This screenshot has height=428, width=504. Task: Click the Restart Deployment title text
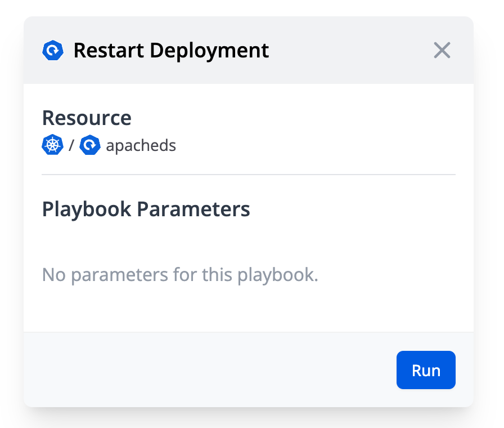click(171, 51)
